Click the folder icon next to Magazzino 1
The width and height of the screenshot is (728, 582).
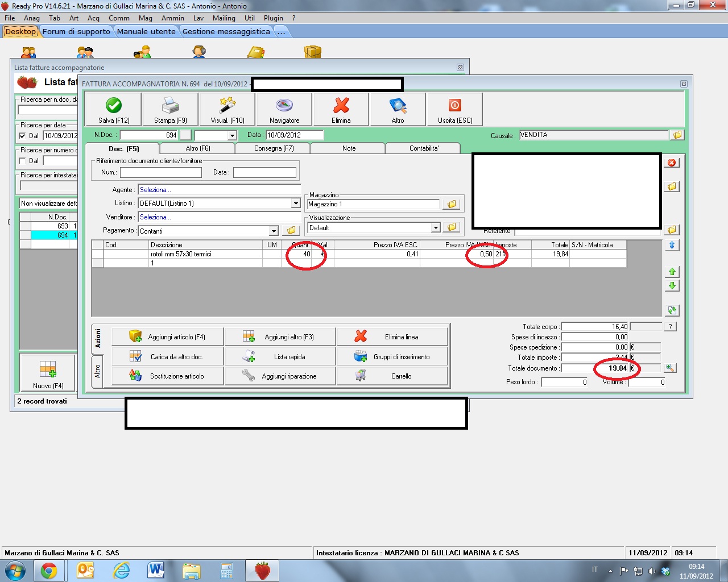coord(452,204)
